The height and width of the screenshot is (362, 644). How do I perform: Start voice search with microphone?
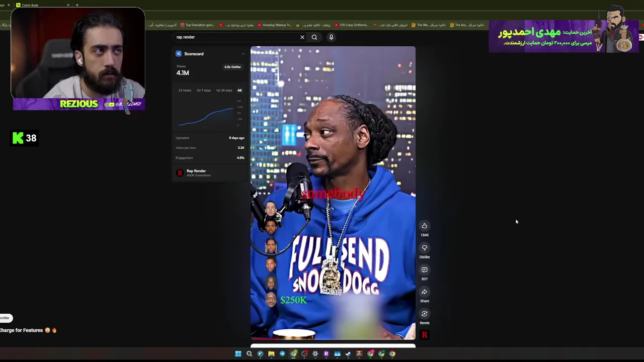(331, 37)
